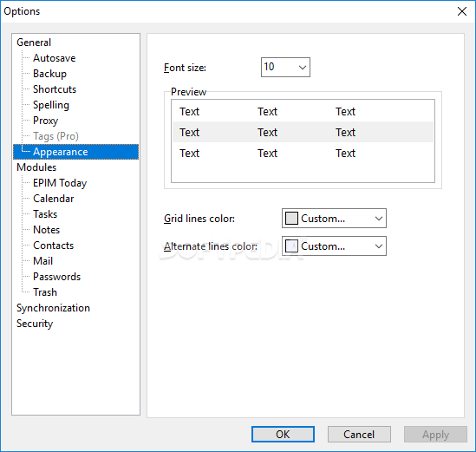The width and height of the screenshot is (476, 452).
Task: Confirm with the OK button
Action: click(x=283, y=435)
